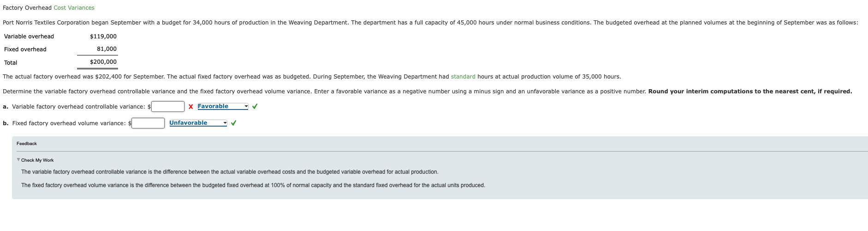Click the Feedback panel header
This screenshot has height=231, width=868.
[x=27, y=144]
